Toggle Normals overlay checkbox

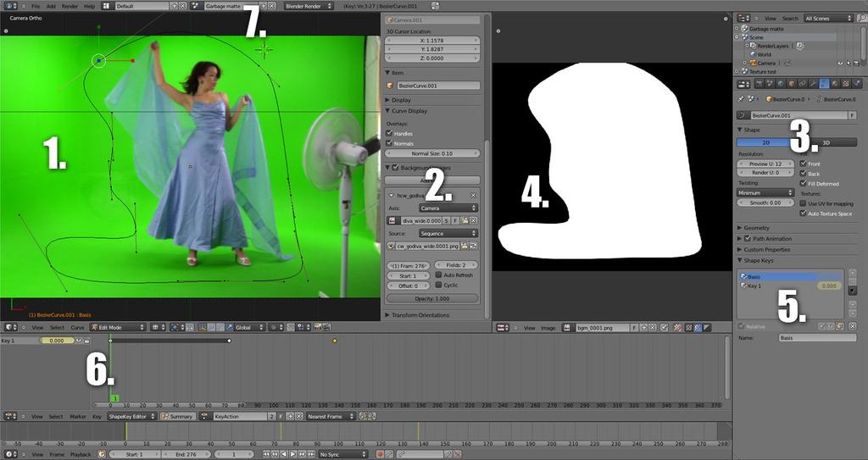pos(389,143)
